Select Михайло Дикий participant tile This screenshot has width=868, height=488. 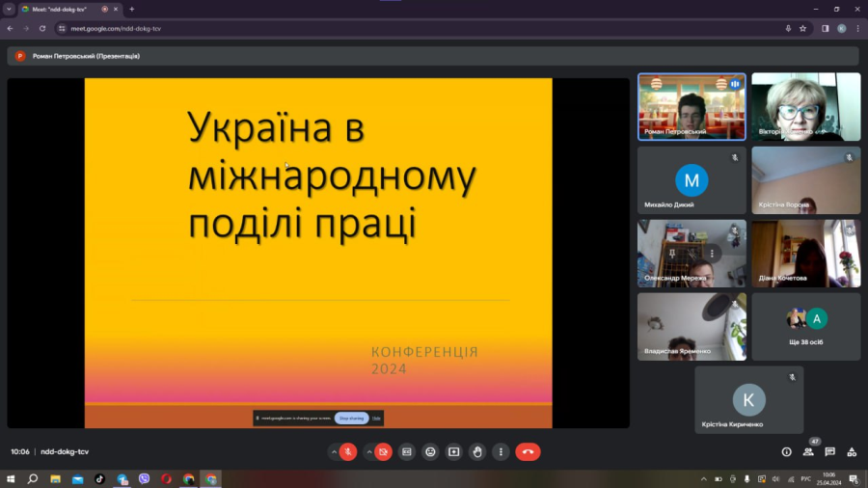tap(691, 180)
